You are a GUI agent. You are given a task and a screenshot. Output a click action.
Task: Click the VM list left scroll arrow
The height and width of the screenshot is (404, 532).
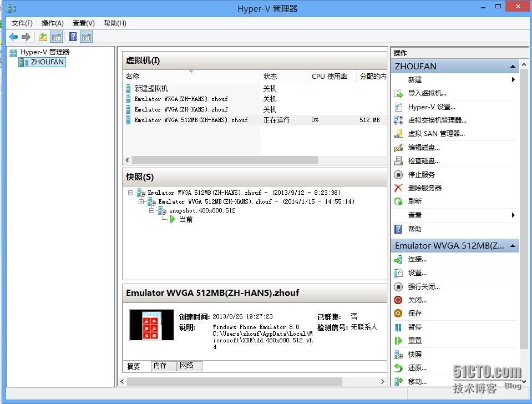click(x=127, y=160)
